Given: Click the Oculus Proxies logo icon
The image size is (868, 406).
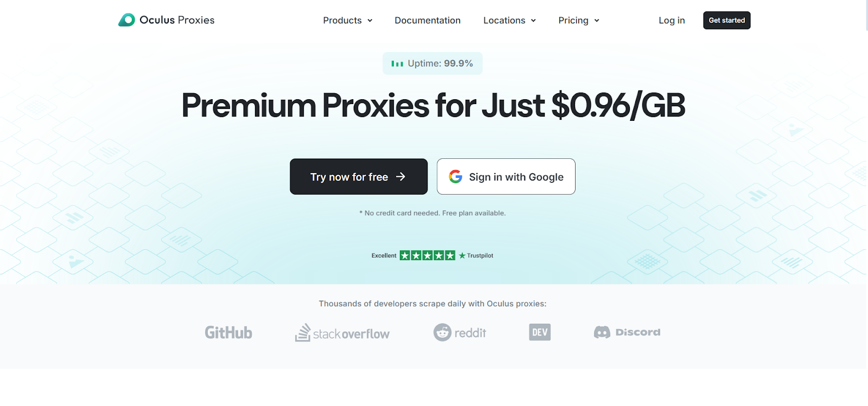Looking at the screenshot, I should pyautogui.click(x=127, y=20).
